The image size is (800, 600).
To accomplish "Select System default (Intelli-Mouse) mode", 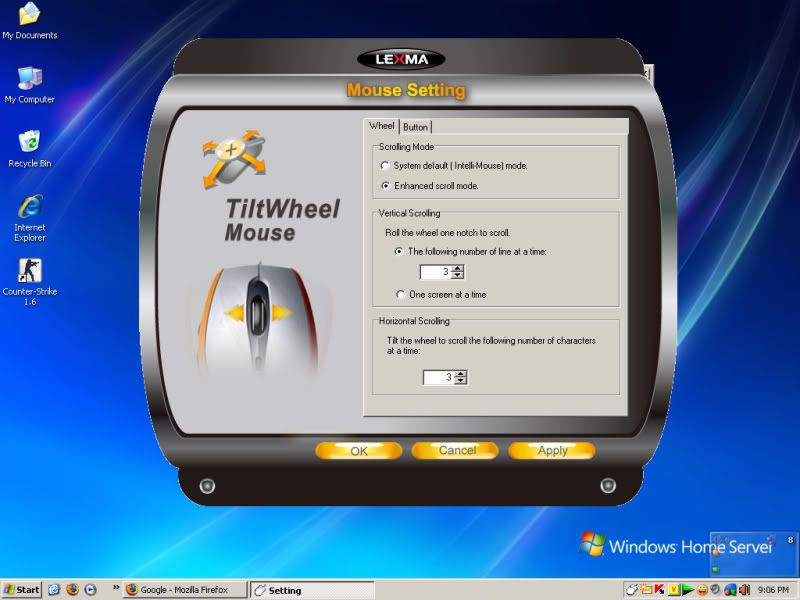I will (x=386, y=166).
